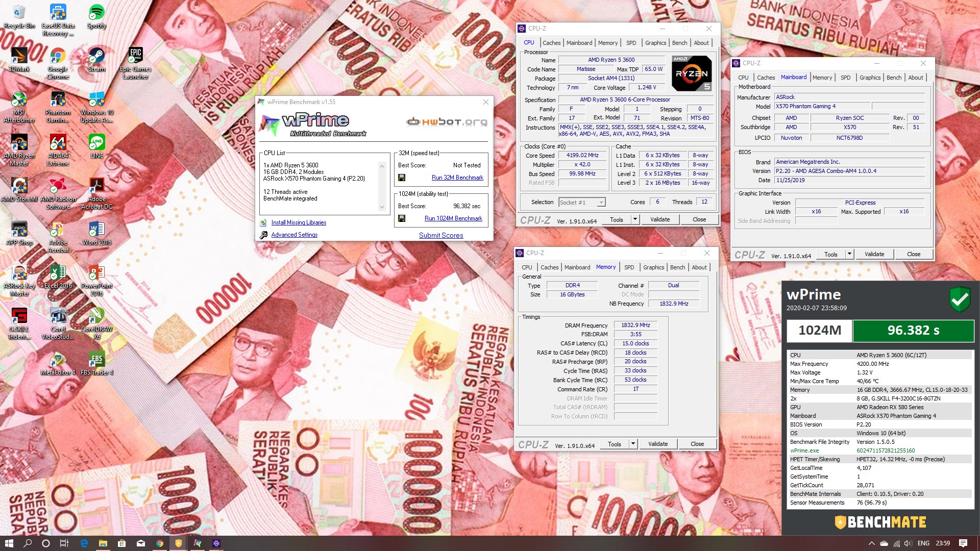Click Validate in CPU-Z CPU window
This screenshot has height=551, width=980.
[x=659, y=219]
